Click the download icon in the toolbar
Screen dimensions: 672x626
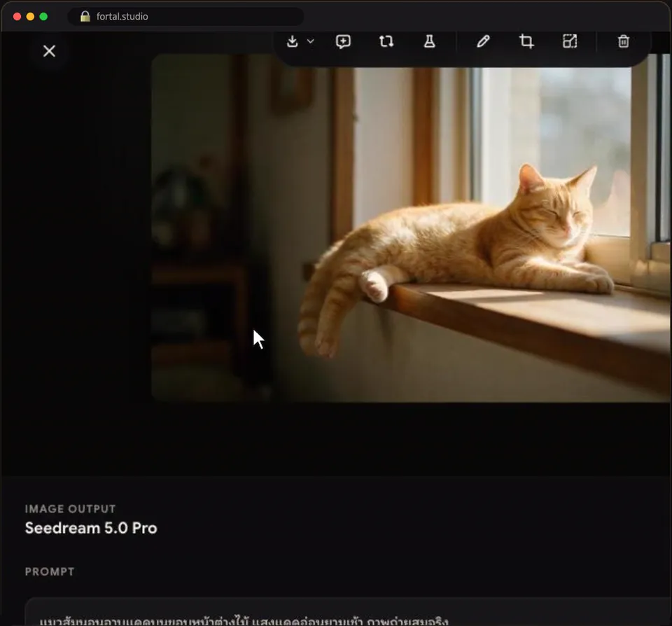[x=293, y=41]
